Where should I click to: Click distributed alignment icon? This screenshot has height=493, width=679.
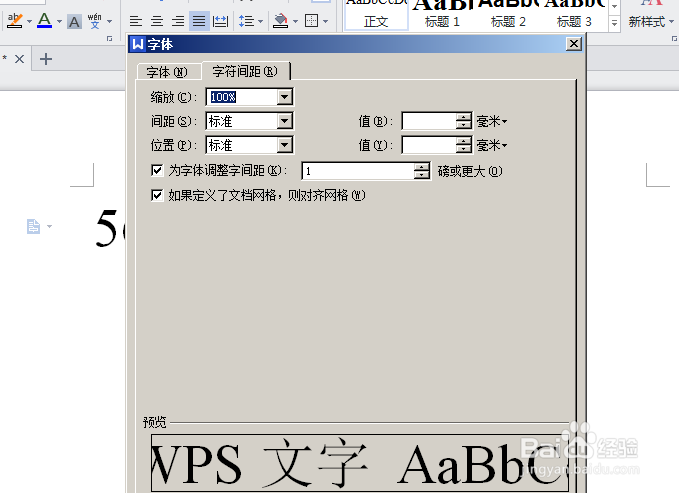(221, 21)
